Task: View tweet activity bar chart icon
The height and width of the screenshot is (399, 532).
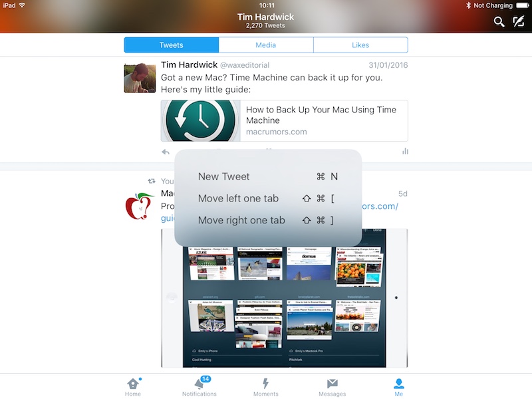Action: [x=405, y=152]
